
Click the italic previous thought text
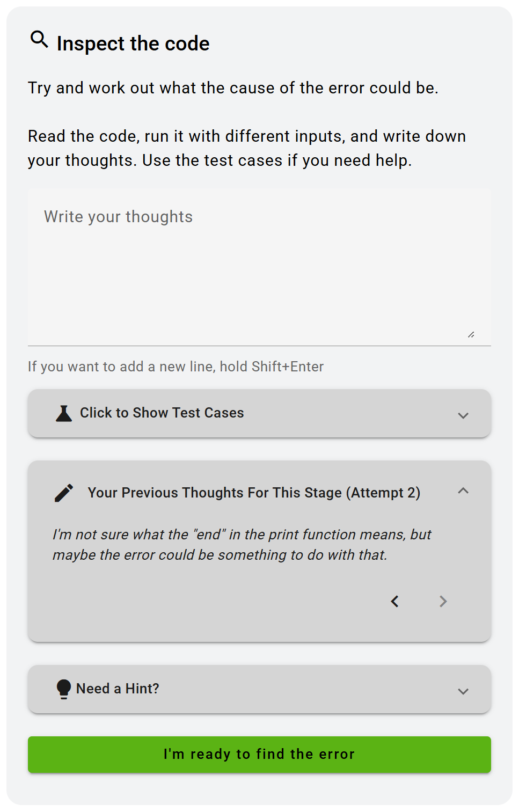[242, 545]
